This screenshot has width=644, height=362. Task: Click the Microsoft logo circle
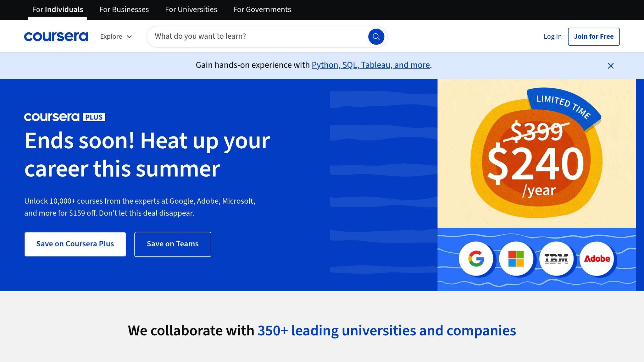click(516, 259)
